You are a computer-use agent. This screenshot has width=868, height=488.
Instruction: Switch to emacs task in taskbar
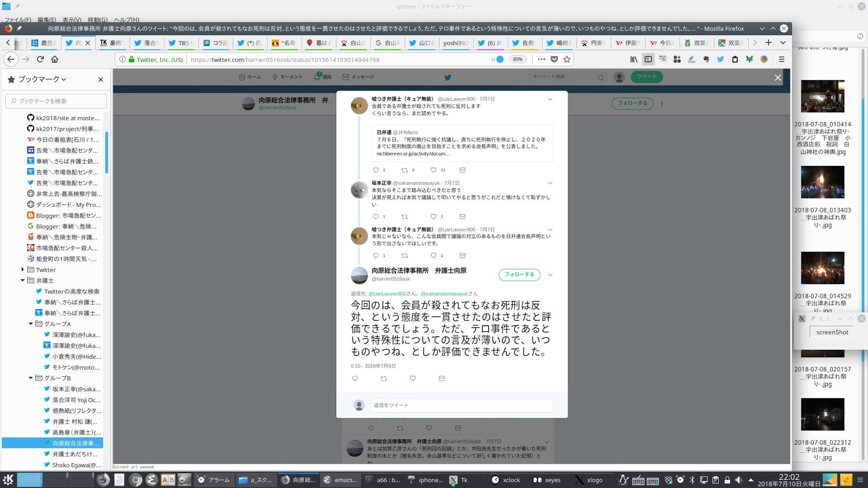[341, 480]
